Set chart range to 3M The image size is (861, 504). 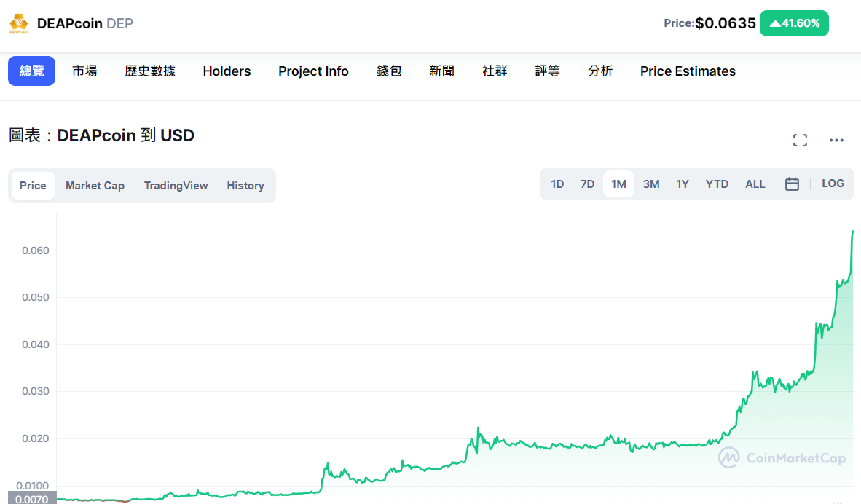[651, 184]
